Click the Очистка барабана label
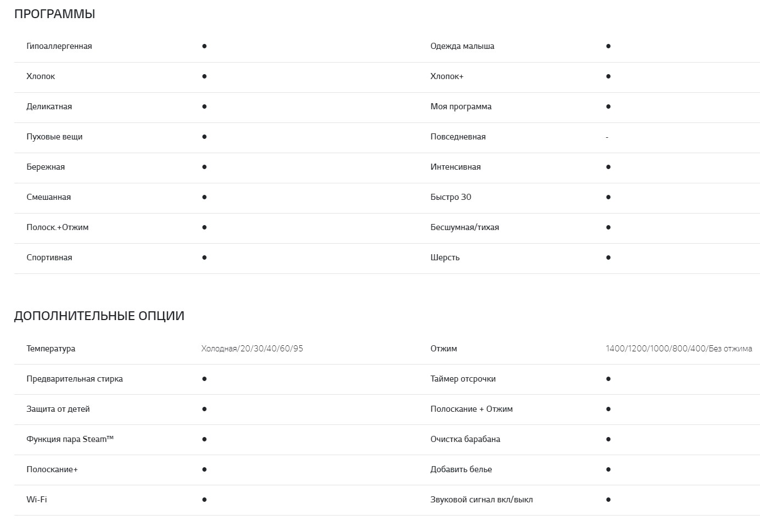Screen dimensions: 760x532 click(x=465, y=439)
